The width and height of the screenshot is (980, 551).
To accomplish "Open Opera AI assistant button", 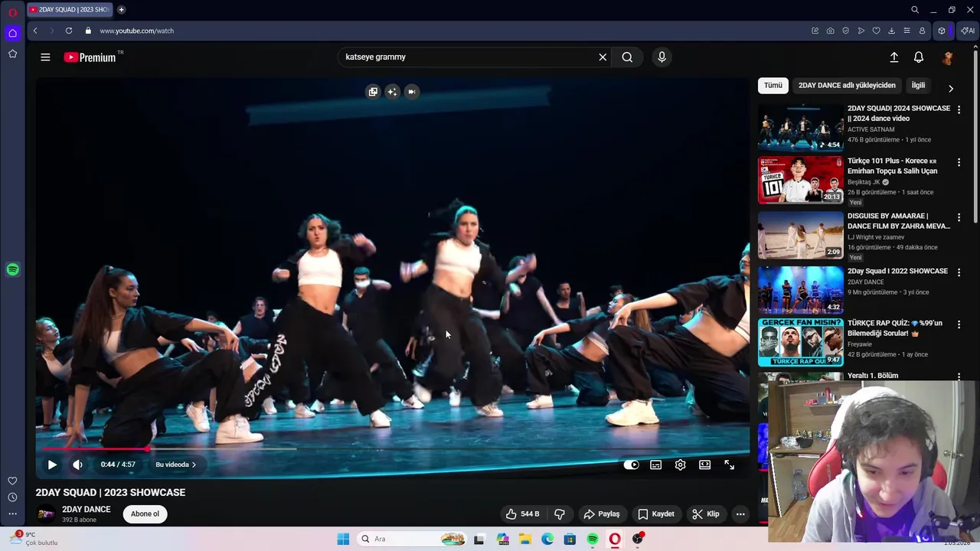I will point(968,31).
